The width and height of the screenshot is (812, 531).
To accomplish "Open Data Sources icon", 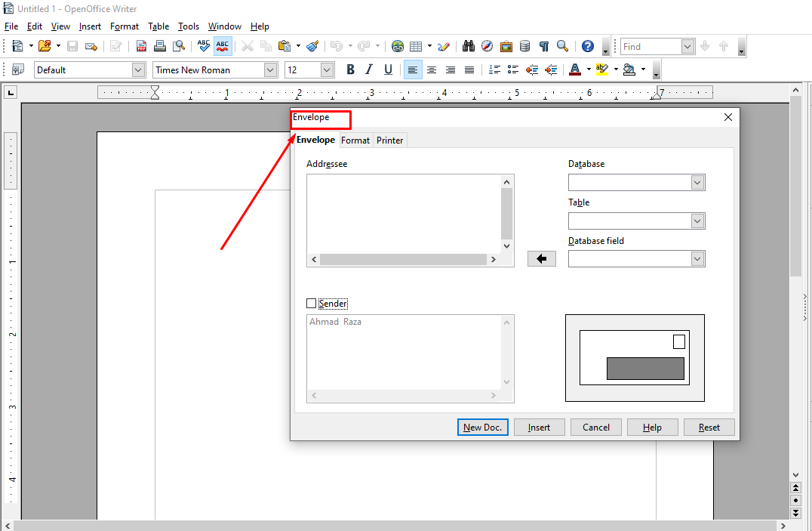I will 525,46.
